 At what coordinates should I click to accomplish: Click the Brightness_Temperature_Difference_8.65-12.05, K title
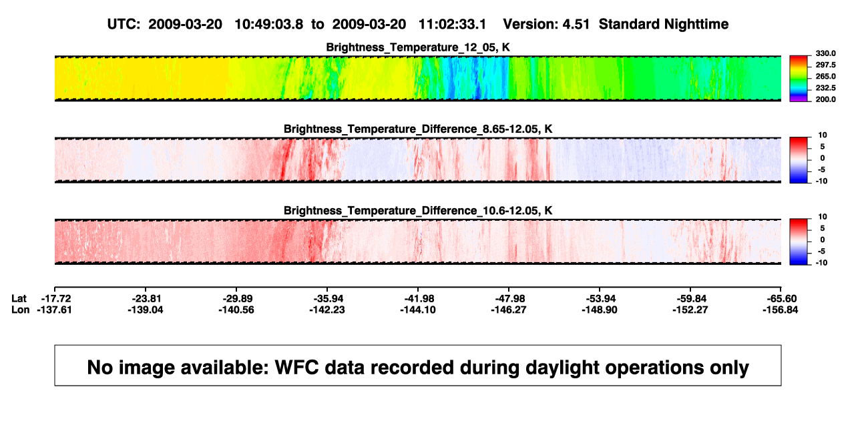pos(418,129)
